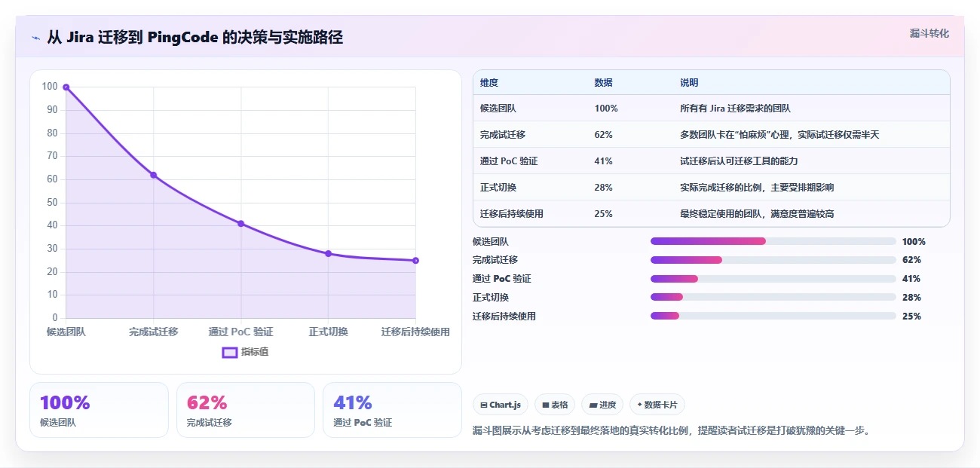
Task: Click the Chart.js tag
Action: [x=501, y=405]
